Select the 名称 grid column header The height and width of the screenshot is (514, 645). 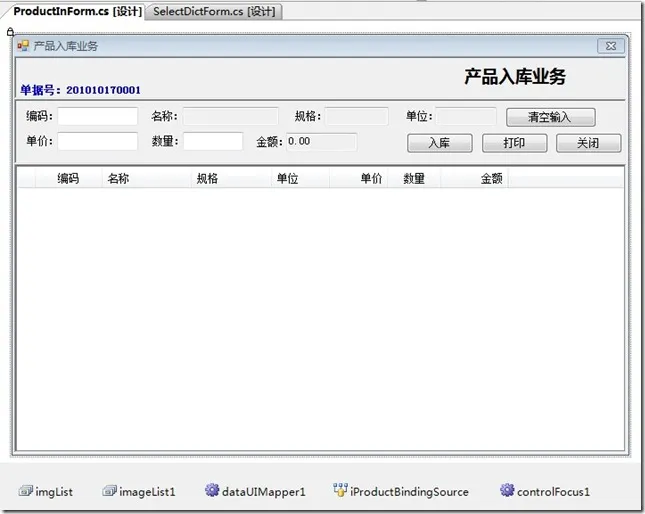pyautogui.click(x=146, y=178)
